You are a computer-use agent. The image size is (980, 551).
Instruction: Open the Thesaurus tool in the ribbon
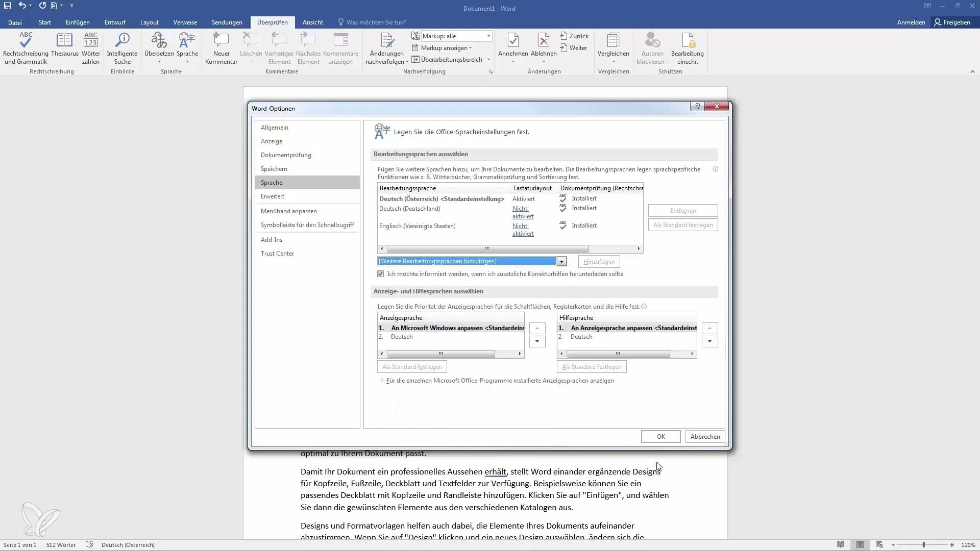[x=64, y=48]
